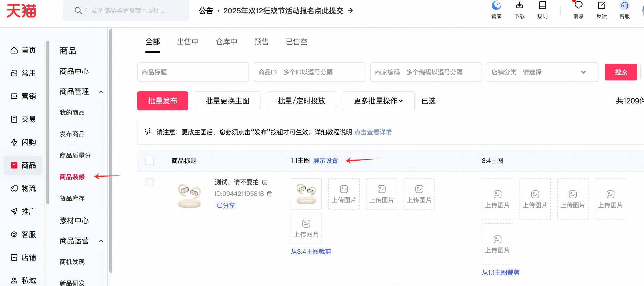Image resolution: width=644 pixels, height=286 pixels.
Task: Open 常用 in left sidebar
Action: [x=23, y=73]
